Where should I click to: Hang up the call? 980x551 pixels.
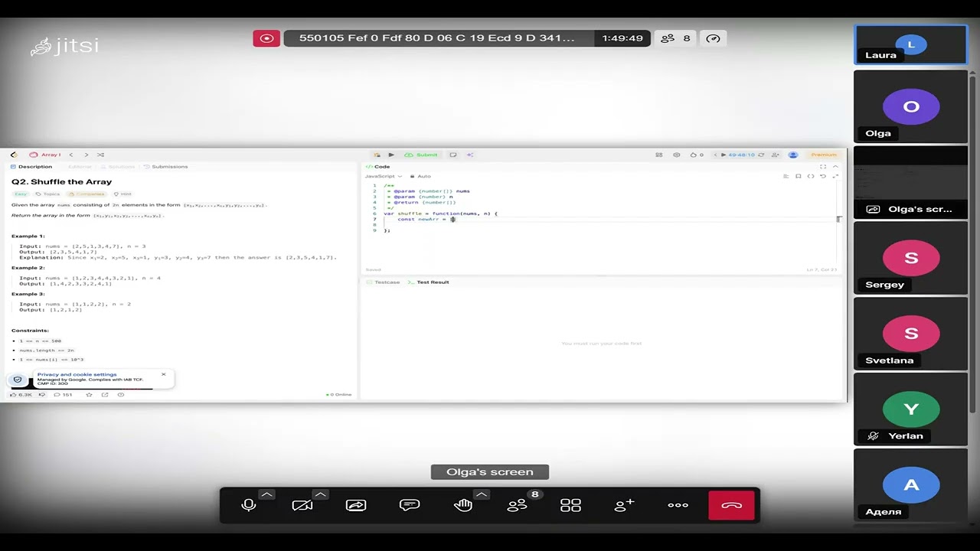[x=732, y=505]
